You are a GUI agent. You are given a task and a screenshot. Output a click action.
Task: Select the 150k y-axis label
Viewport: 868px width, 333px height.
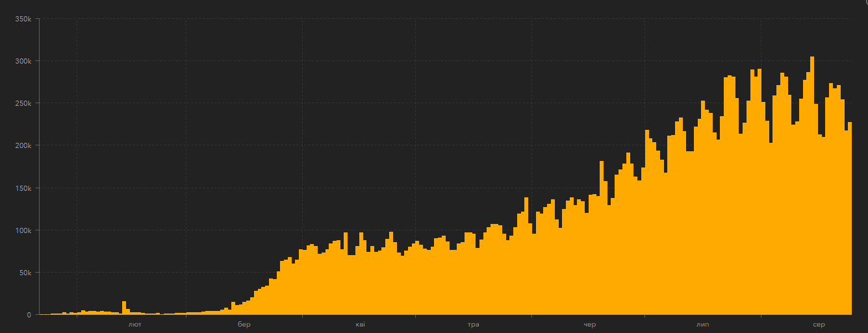pyautogui.click(x=23, y=188)
